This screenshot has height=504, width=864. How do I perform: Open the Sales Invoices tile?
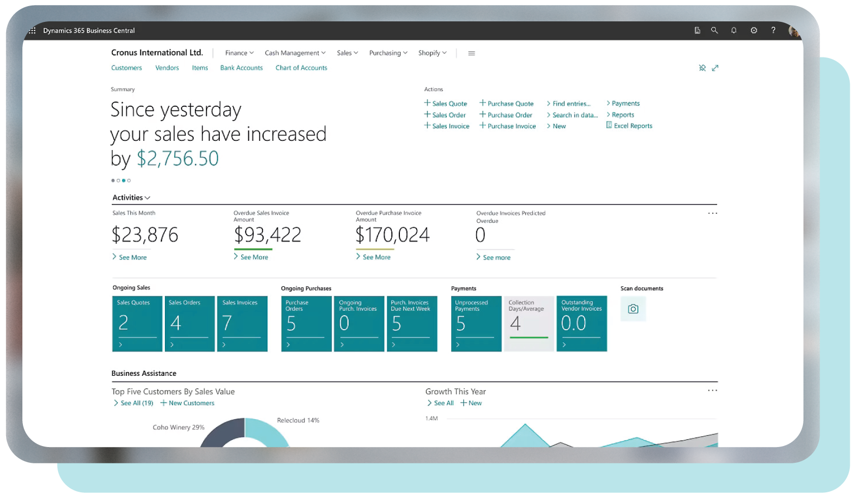coord(242,324)
